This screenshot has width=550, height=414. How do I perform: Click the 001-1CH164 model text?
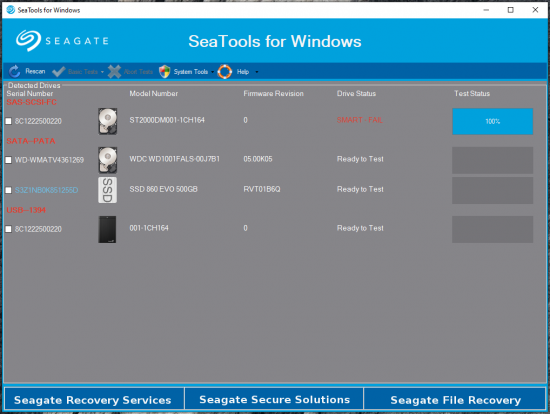coord(149,228)
